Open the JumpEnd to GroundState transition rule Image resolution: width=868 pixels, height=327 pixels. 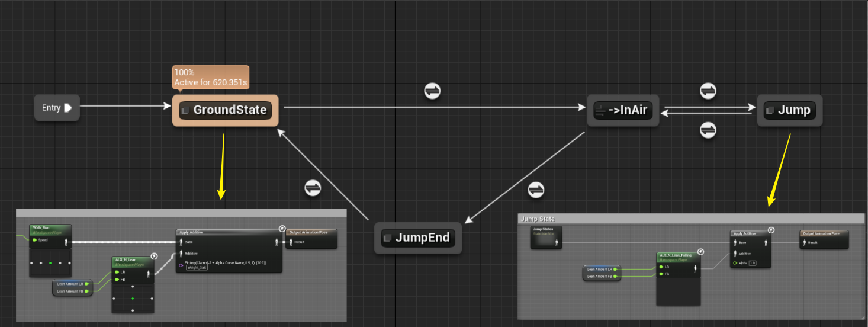click(313, 188)
